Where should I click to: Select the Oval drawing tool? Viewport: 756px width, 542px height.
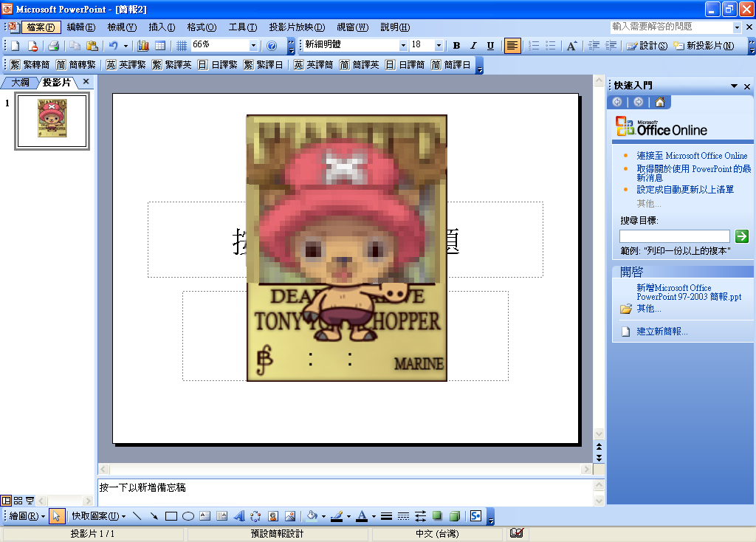188,516
